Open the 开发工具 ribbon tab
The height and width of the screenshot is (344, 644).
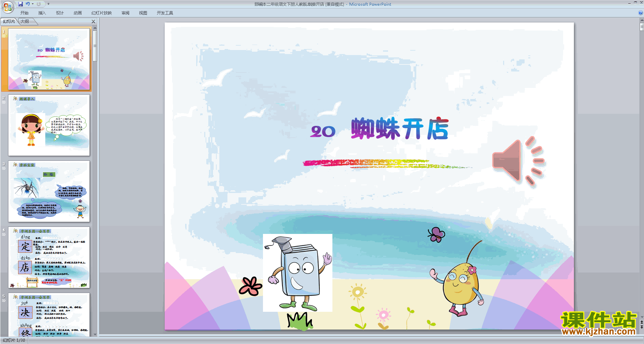[x=165, y=13]
